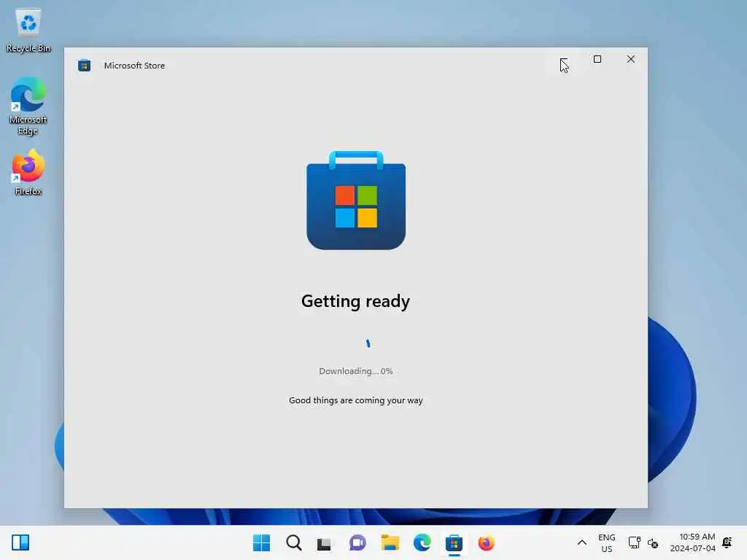Maximize the Microsoft Store window
The height and width of the screenshot is (560, 747).
[x=597, y=59]
